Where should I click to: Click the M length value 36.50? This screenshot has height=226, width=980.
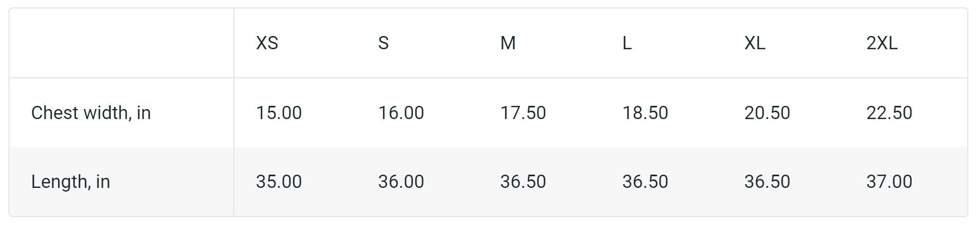[523, 182]
